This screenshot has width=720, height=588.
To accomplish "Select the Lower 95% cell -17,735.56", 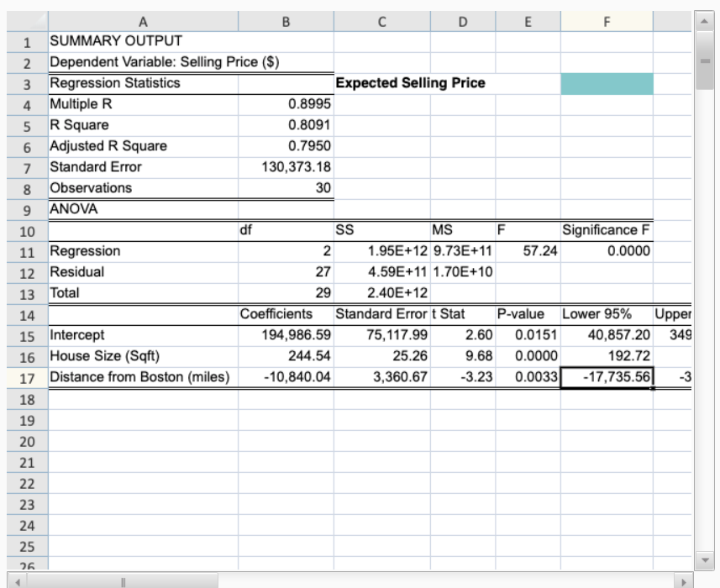I will pyautogui.click(x=607, y=377).
